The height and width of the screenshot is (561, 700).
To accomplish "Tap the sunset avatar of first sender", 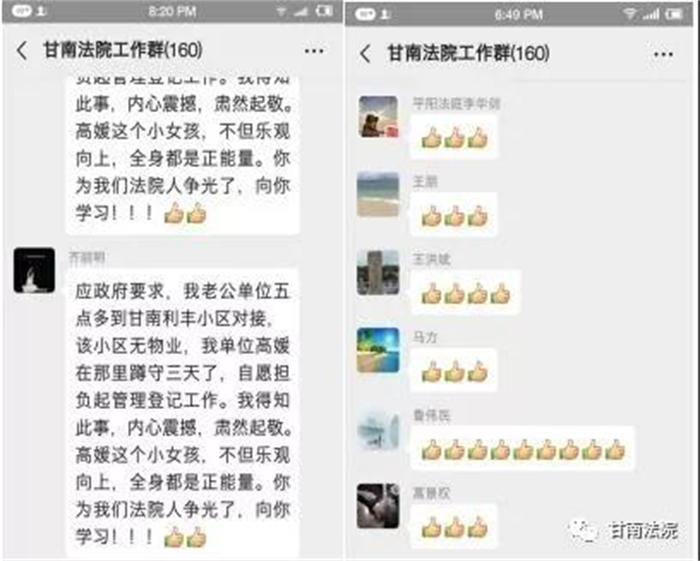I will pyautogui.click(x=378, y=116).
